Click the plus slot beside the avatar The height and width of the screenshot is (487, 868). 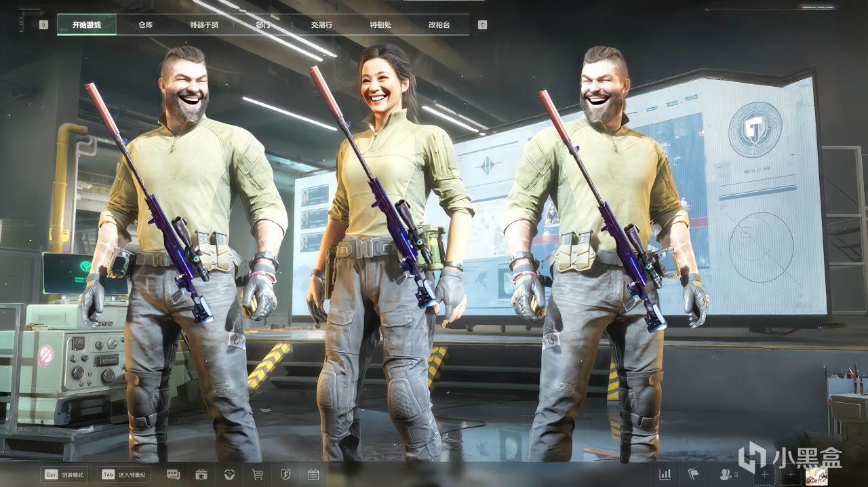(790, 475)
